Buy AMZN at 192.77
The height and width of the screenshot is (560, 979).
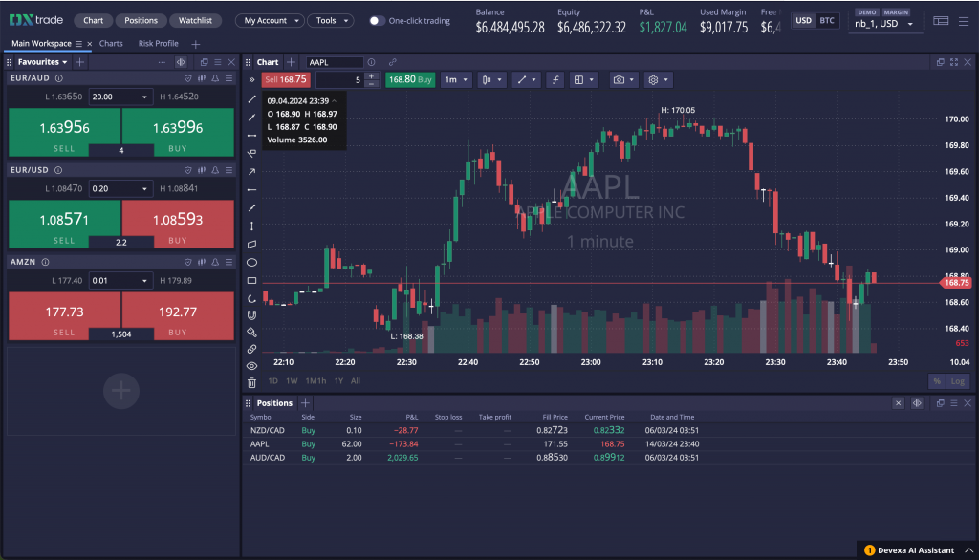pos(178,316)
